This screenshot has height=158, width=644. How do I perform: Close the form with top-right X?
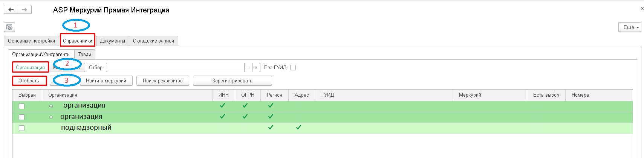point(642,8)
